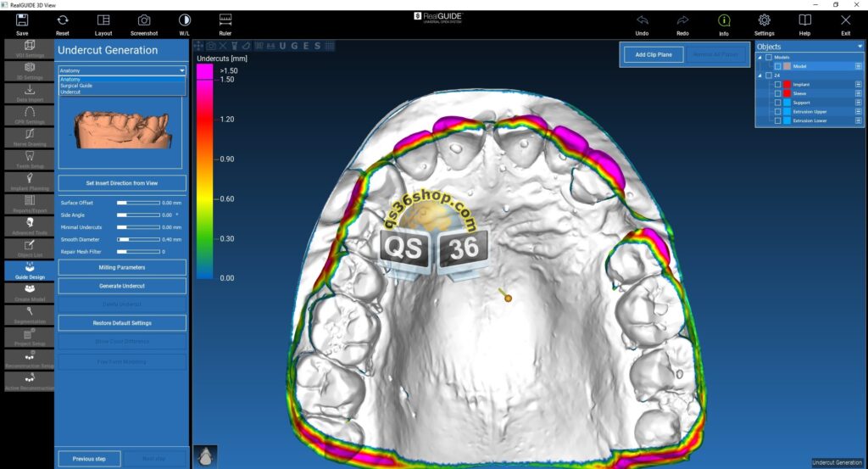
Task: Collapse the Objects panel via header arrow
Action: 860,47
